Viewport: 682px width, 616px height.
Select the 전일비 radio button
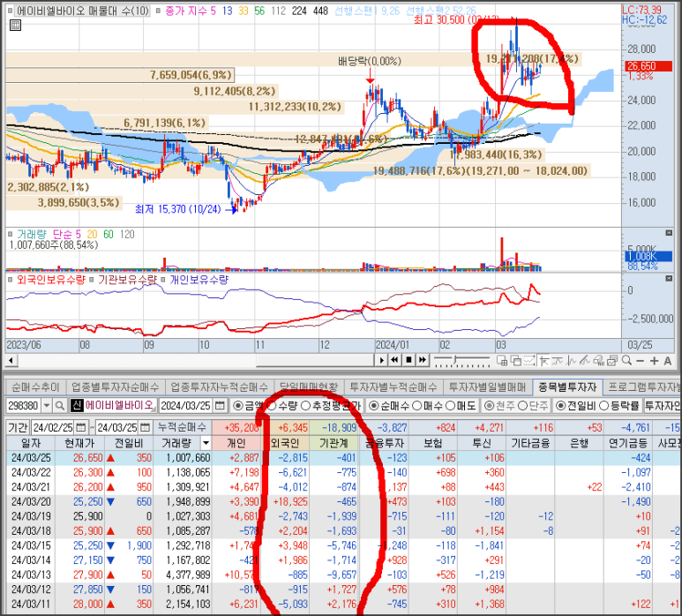tap(561, 406)
